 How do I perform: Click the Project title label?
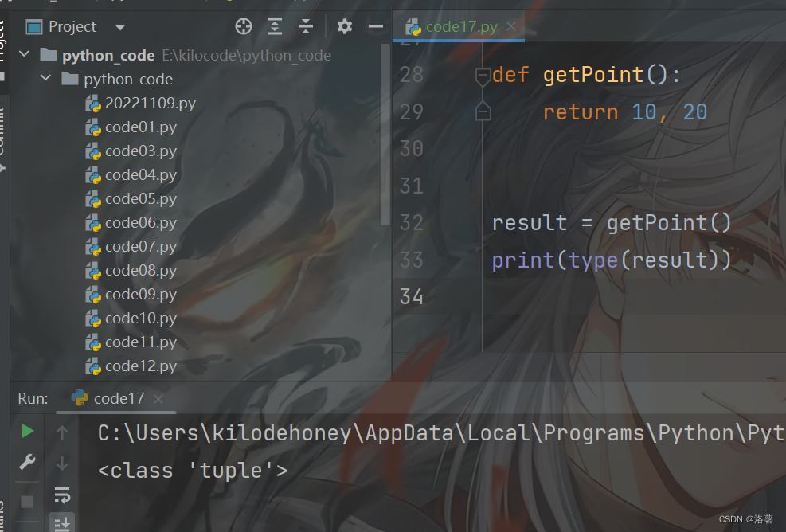click(x=72, y=26)
